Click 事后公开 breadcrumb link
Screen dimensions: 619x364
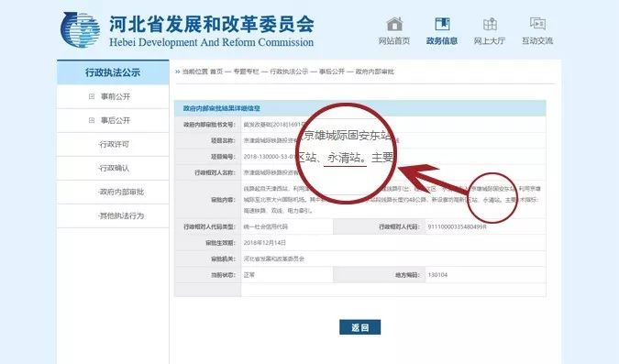point(332,72)
